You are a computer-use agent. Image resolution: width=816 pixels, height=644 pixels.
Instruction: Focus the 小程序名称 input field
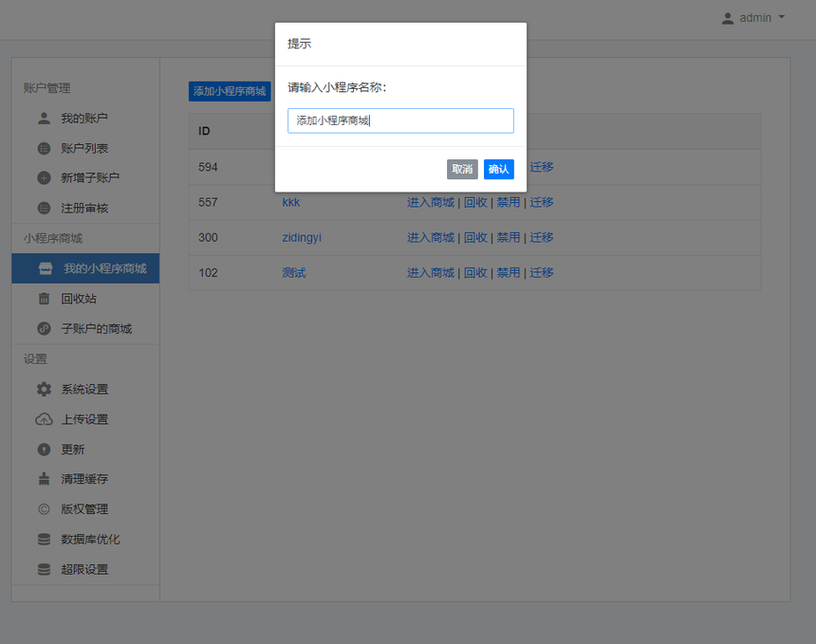[400, 120]
